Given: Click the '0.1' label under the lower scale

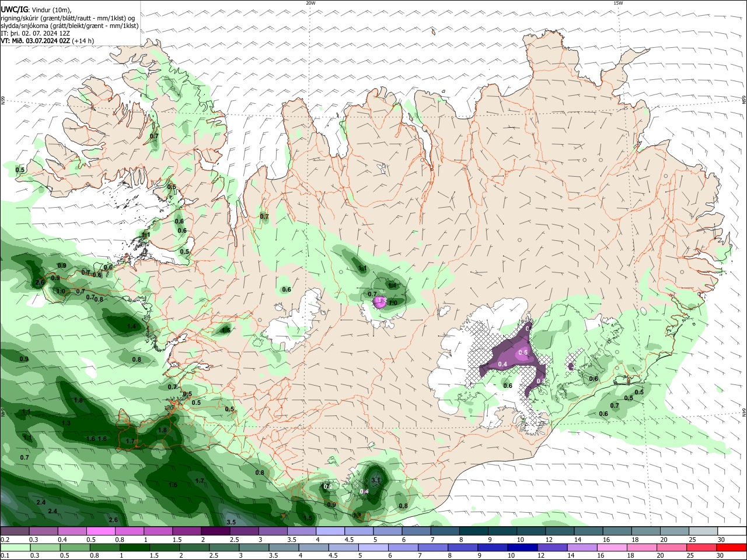Looking at the screenshot, I should [x=5, y=556].
